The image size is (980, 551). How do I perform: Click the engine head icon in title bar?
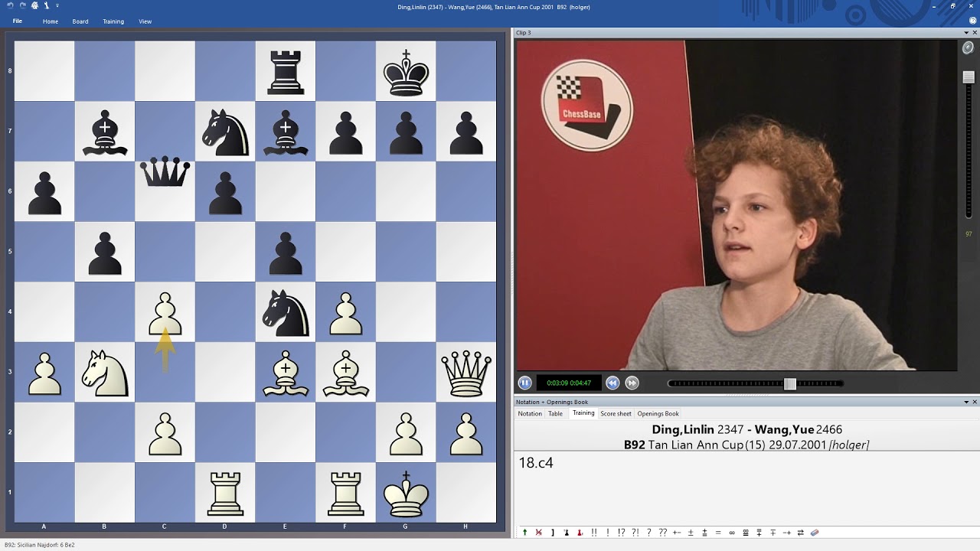point(34,5)
